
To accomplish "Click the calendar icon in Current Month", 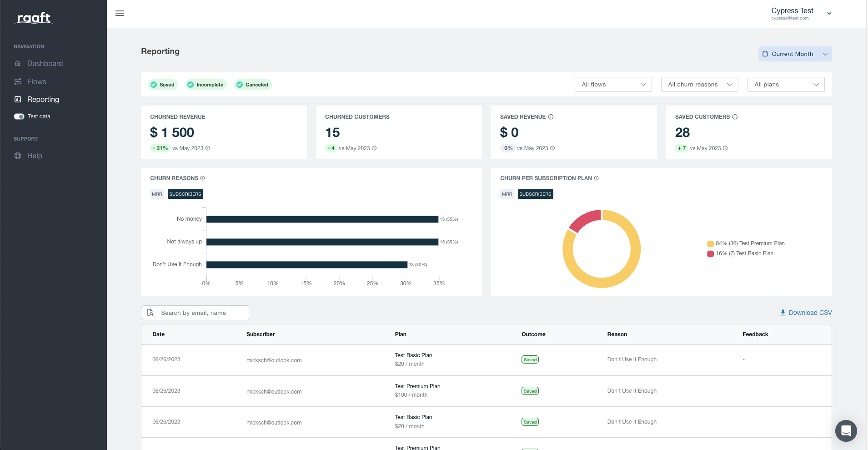I will tap(765, 54).
